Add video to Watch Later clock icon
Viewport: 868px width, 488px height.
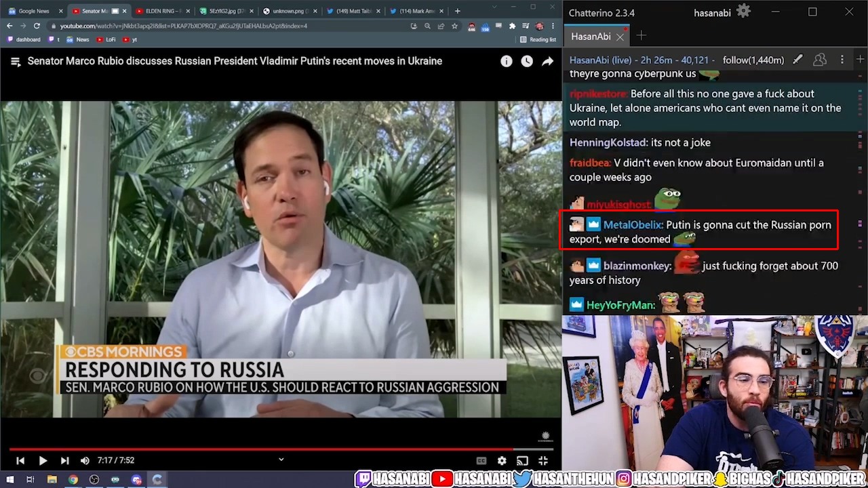coord(527,61)
